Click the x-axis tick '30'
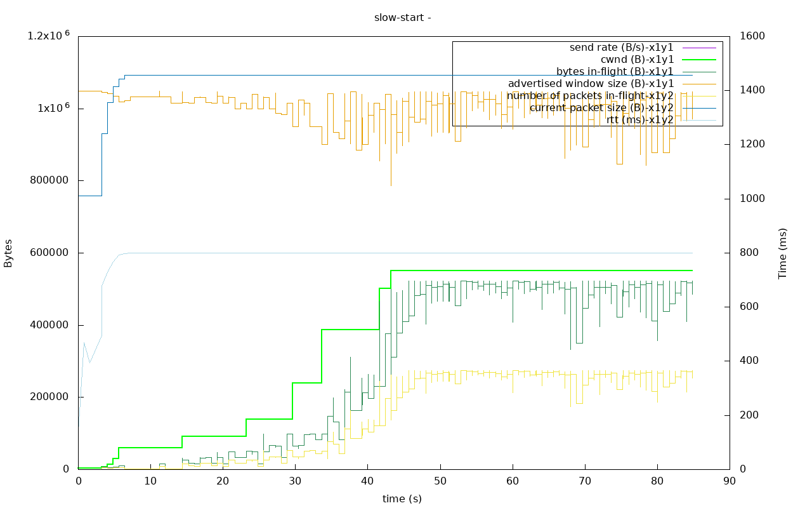 click(x=295, y=481)
